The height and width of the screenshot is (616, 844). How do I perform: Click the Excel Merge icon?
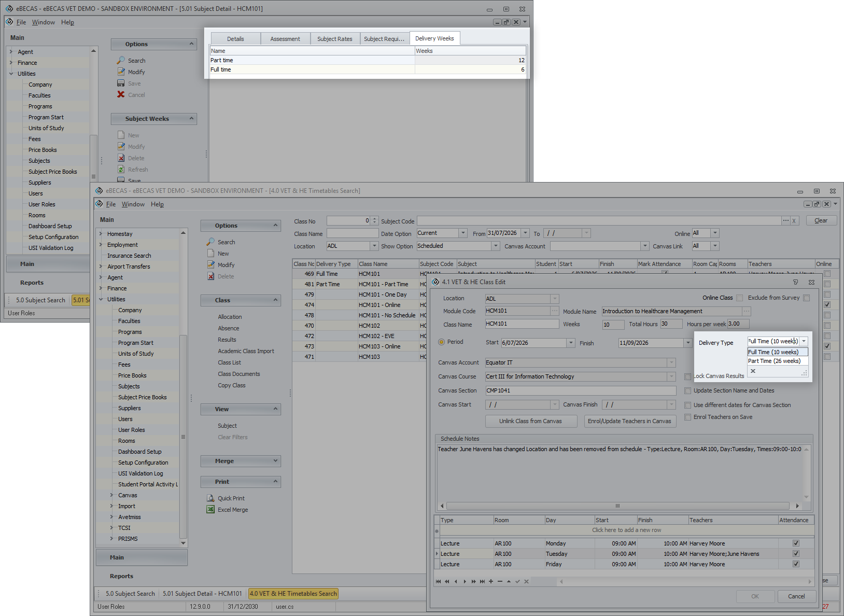210,509
